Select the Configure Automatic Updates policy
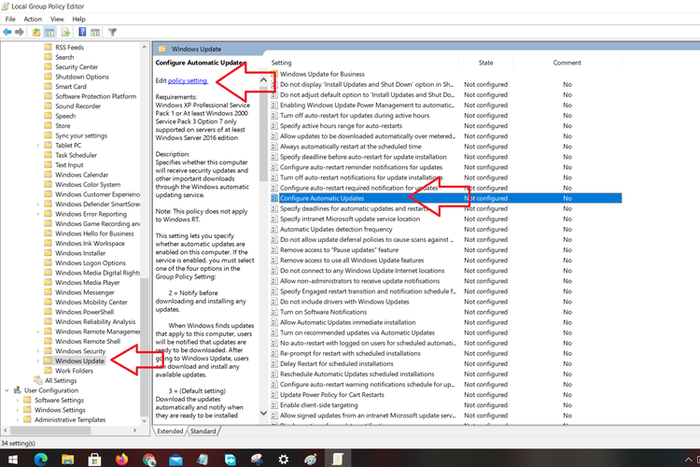This screenshot has height=467, width=700. [446, 198]
